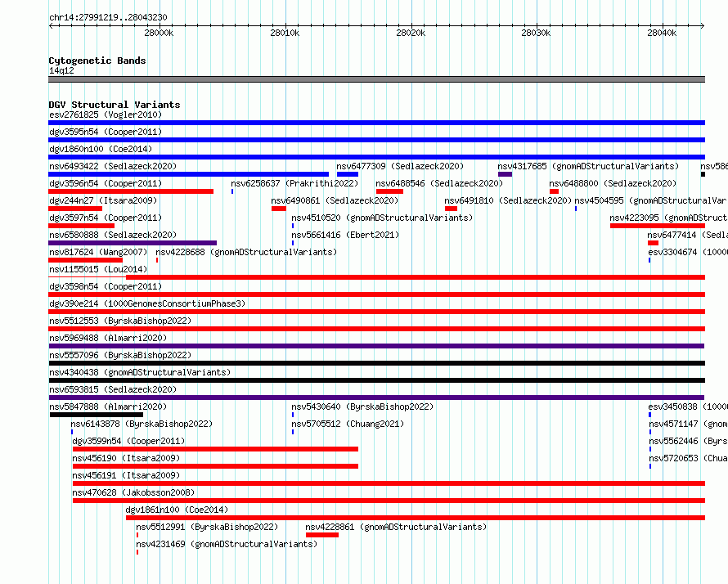Open nsv4510520 gnomAD variant label
This screenshot has width=728, height=584.
pos(382,218)
